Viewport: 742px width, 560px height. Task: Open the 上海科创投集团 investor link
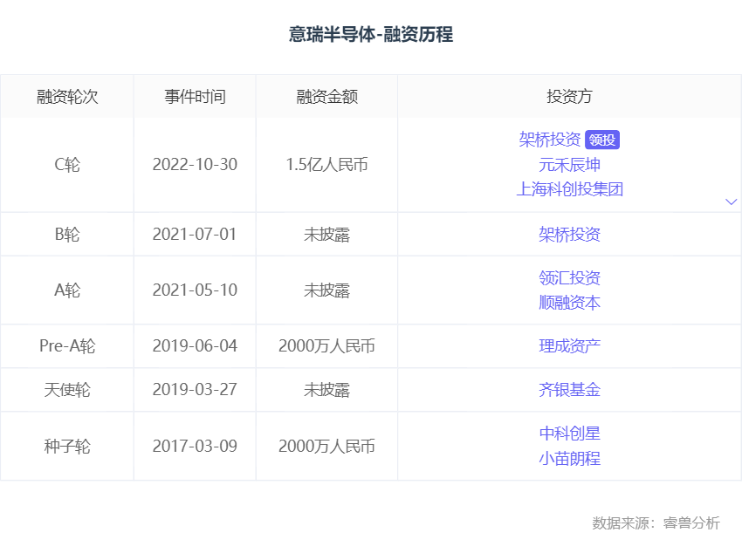coord(569,189)
